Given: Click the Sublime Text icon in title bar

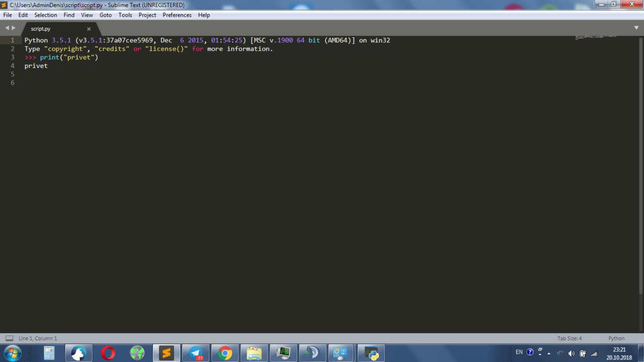Looking at the screenshot, I should (x=4, y=5).
